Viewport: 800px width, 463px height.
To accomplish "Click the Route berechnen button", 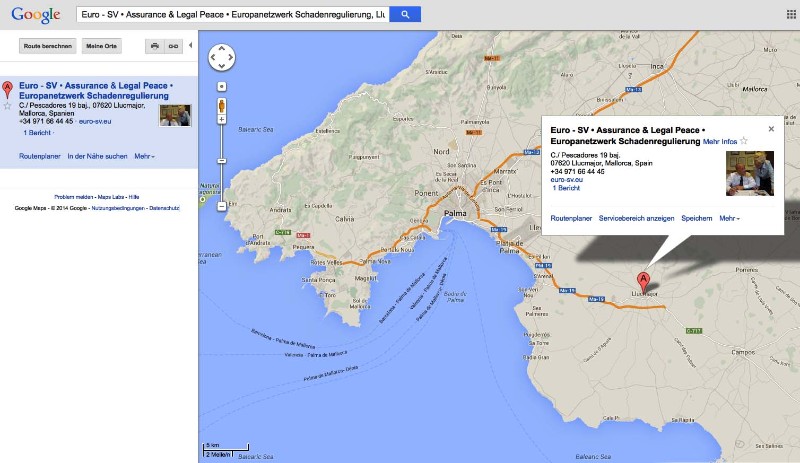I will [47, 46].
